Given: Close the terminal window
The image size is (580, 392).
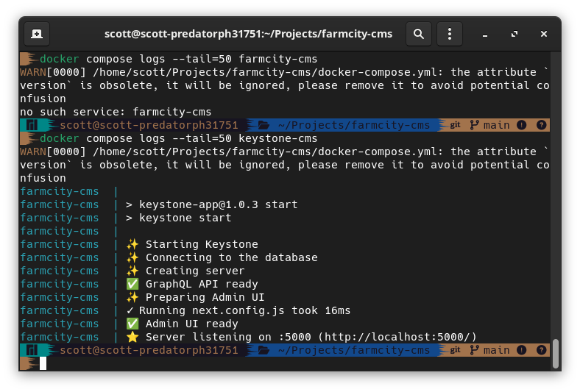Looking at the screenshot, I should (543, 34).
